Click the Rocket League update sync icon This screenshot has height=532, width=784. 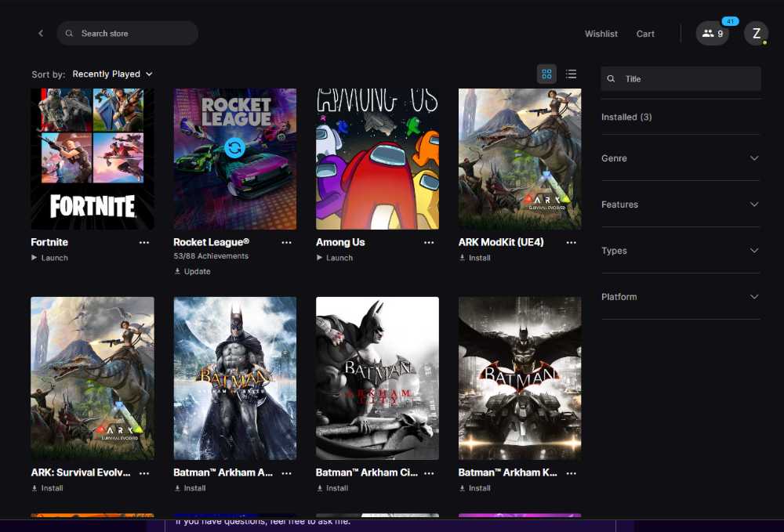pyautogui.click(x=234, y=148)
